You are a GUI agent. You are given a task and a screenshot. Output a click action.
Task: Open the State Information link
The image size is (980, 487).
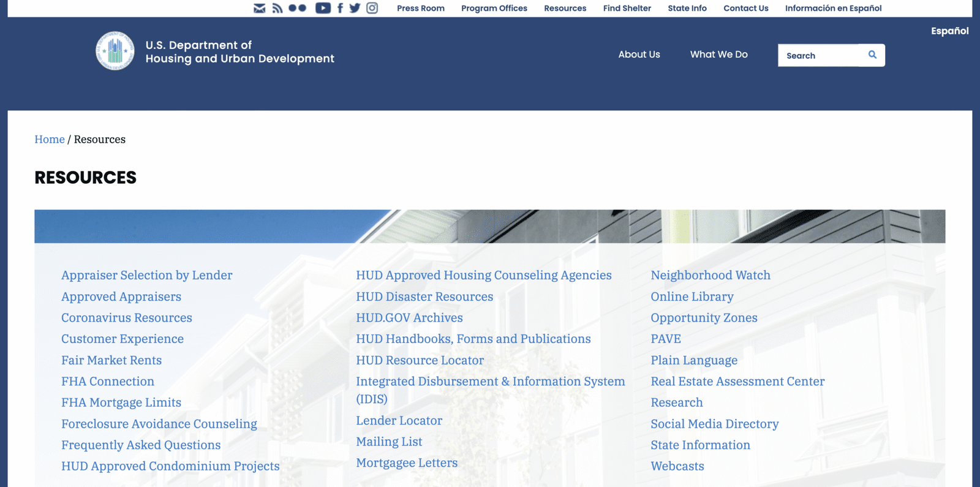coord(701,445)
